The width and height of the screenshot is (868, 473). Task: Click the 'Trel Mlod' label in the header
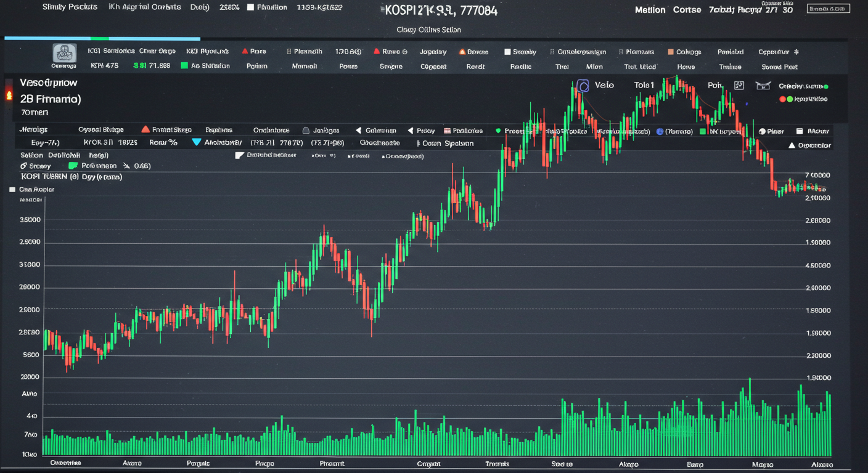point(640,67)
